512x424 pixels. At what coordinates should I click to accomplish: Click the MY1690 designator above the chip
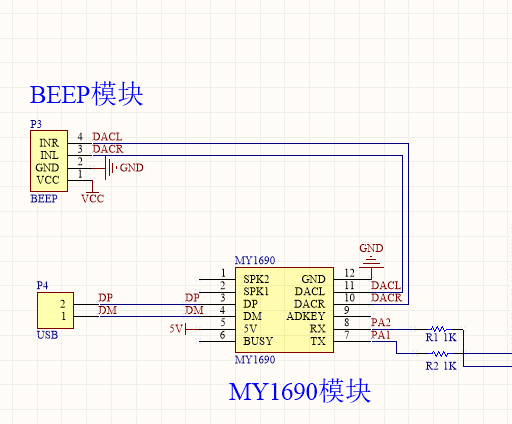(x=255, y=260)
